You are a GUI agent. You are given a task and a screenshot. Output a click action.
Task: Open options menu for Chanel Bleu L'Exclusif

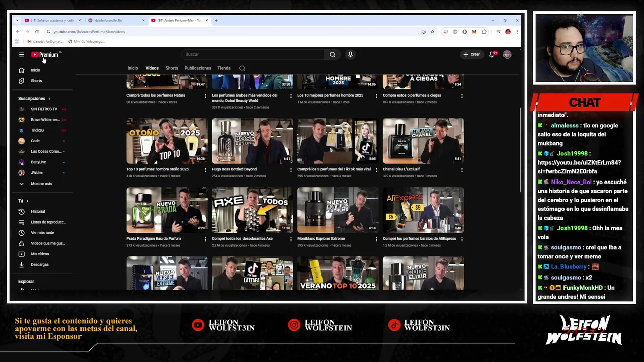tap(462, 170)
